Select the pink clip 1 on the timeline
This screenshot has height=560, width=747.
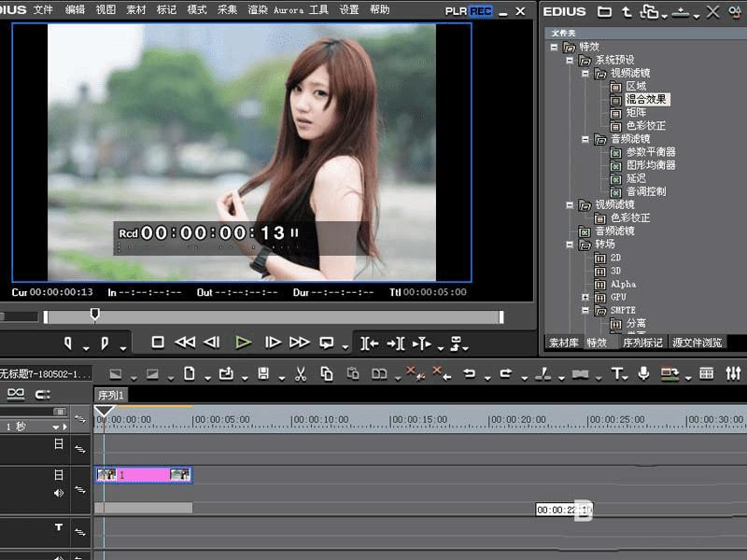click(144, 475)
